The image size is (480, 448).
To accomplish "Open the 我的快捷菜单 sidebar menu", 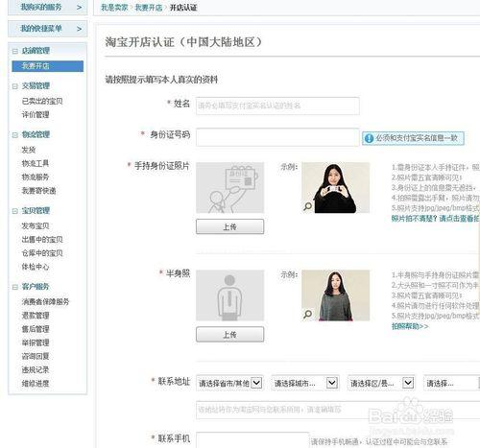I will (x=47, y=29).
